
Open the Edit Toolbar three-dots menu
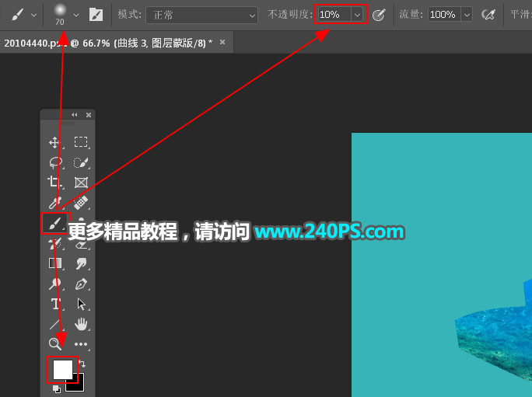click(x=81, y=344)
